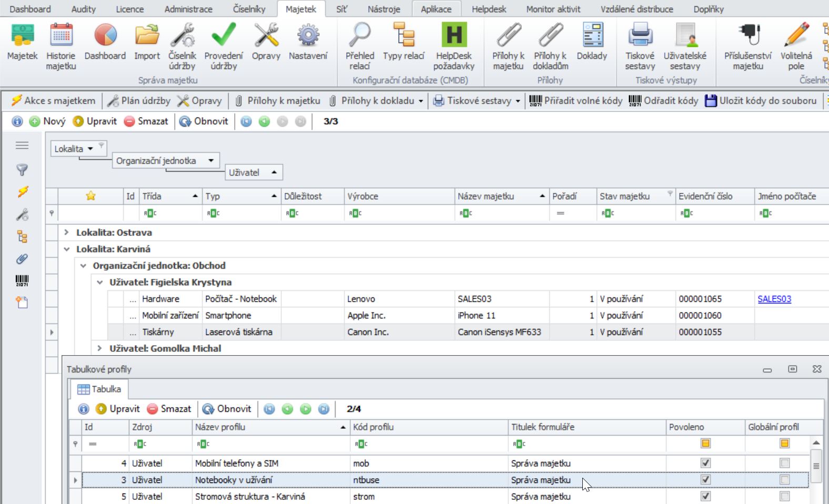Expand the Lokalita: Ostrava group
The height and width of the screenshot is (504, 829).
67,233
